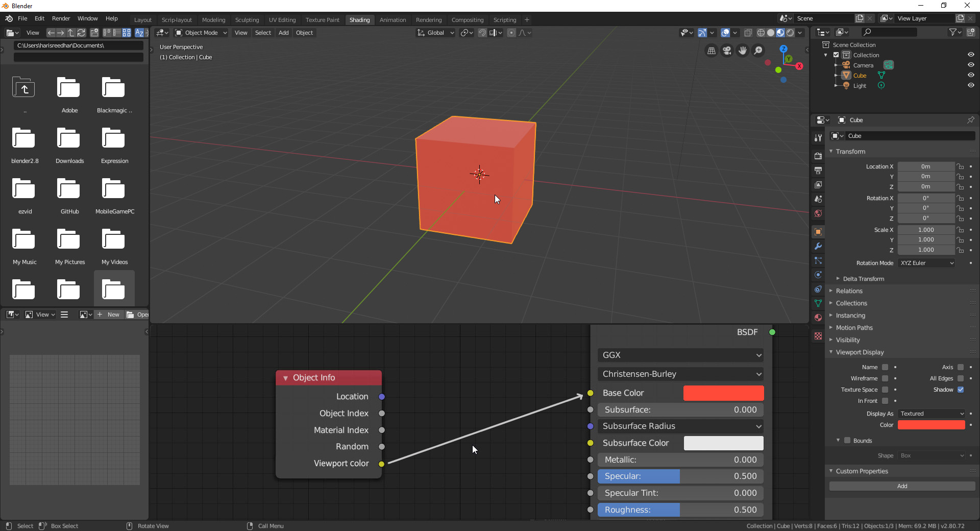Click the New image button
This screenshot has height=531, width=980.
click(x=108, y=315)
